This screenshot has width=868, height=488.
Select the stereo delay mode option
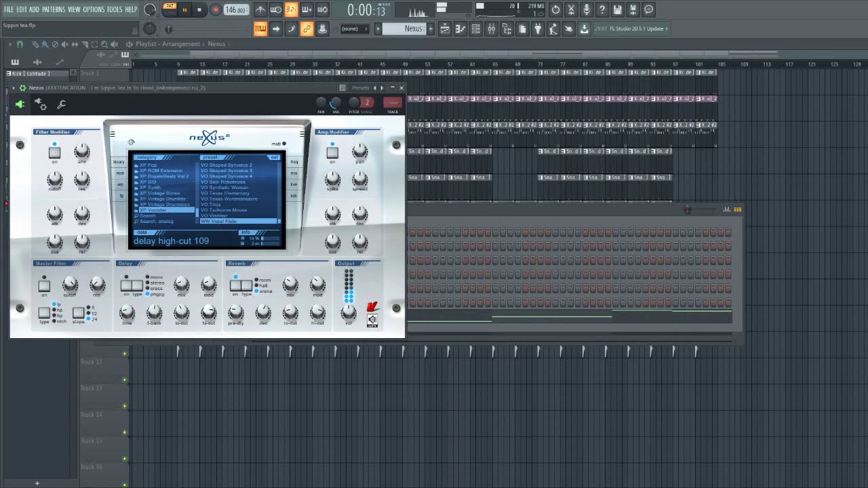[x=155, y=283]
